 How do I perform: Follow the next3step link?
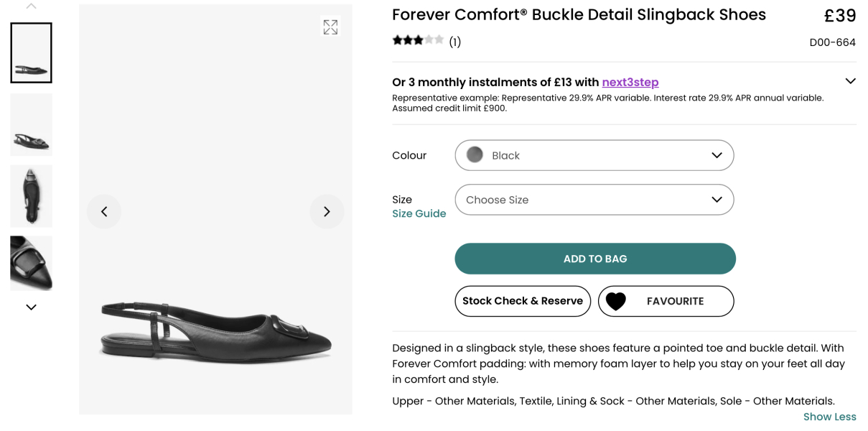click(630, 82)
